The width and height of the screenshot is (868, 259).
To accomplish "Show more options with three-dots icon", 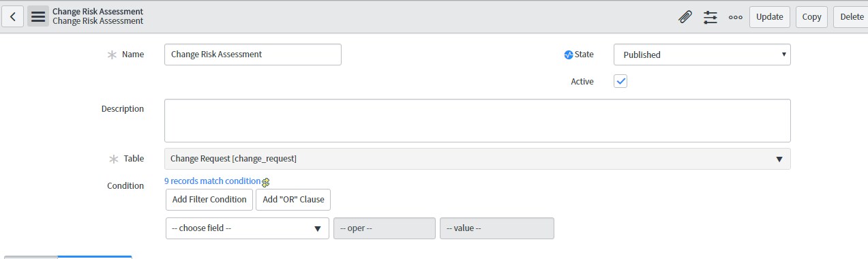I will pyautogui.click(x=735, y=18).
